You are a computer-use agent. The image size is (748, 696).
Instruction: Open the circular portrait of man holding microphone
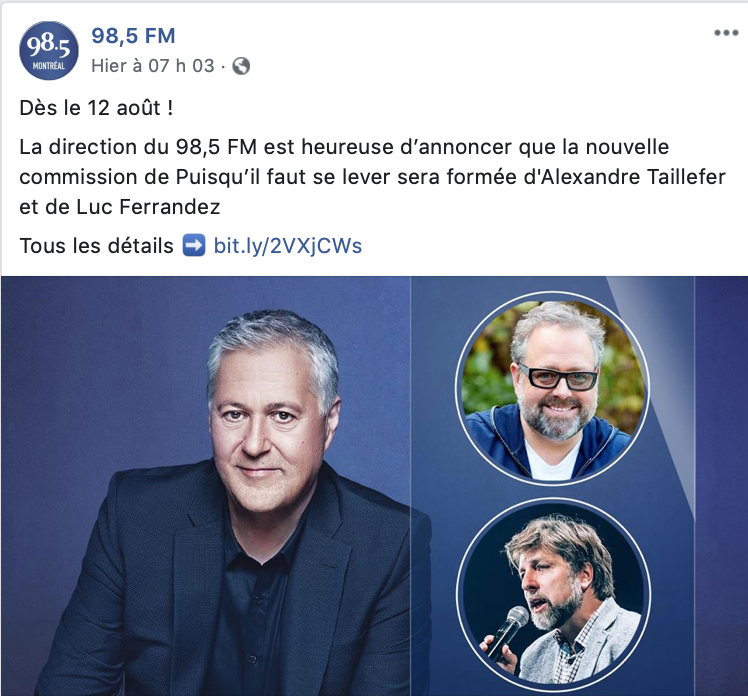pos(553,595)
